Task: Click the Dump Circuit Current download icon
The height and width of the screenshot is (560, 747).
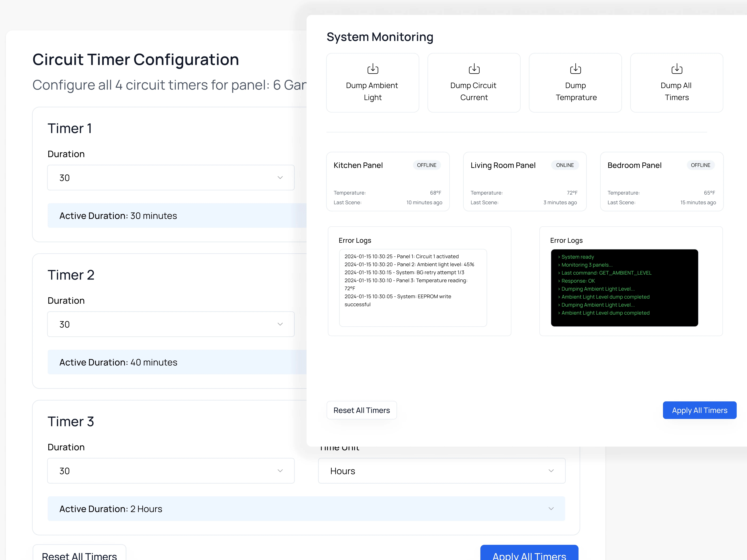Action: point(474,69)
